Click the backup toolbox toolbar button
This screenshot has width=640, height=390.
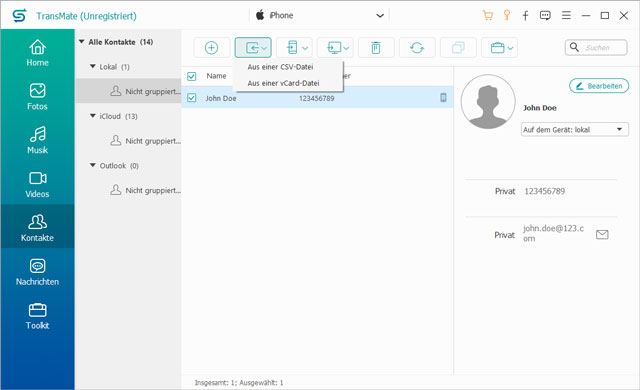click(x=499, y=48)
